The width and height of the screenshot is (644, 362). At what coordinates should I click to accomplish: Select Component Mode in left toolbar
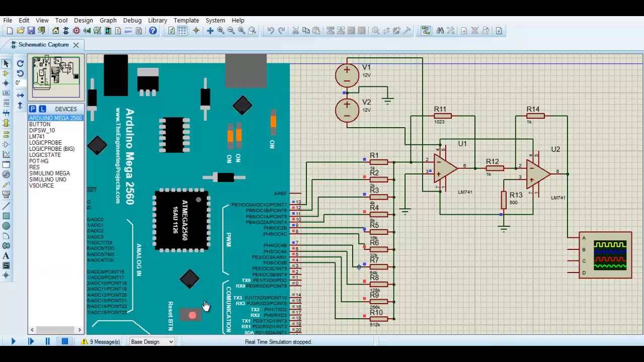tap(6, 73)
